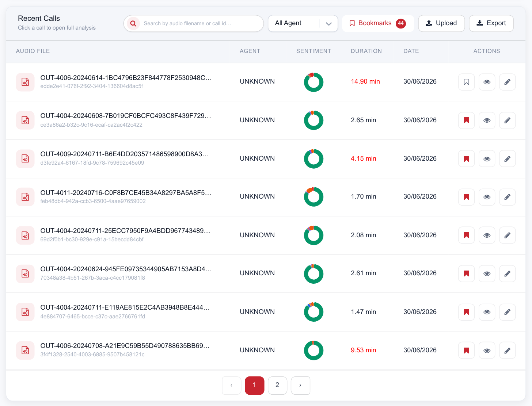Screen dimensions: 532x406
Task: Toggle bookmark on the 2.61 min call
Action: [x=467, y=274]
